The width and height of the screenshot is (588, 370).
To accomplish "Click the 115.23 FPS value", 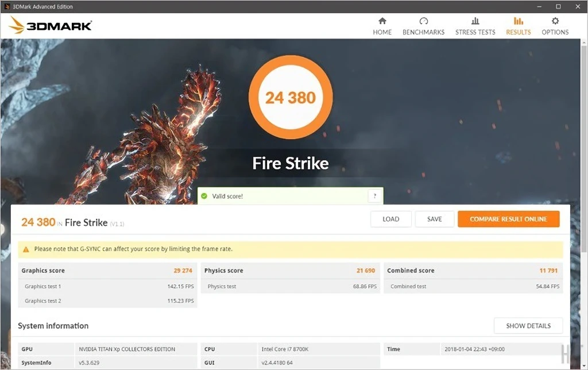I will 180,300.
